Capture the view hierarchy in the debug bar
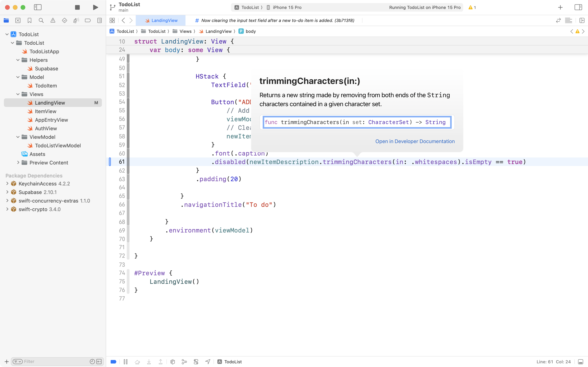 pyautogui.click(x=172, y=361)
